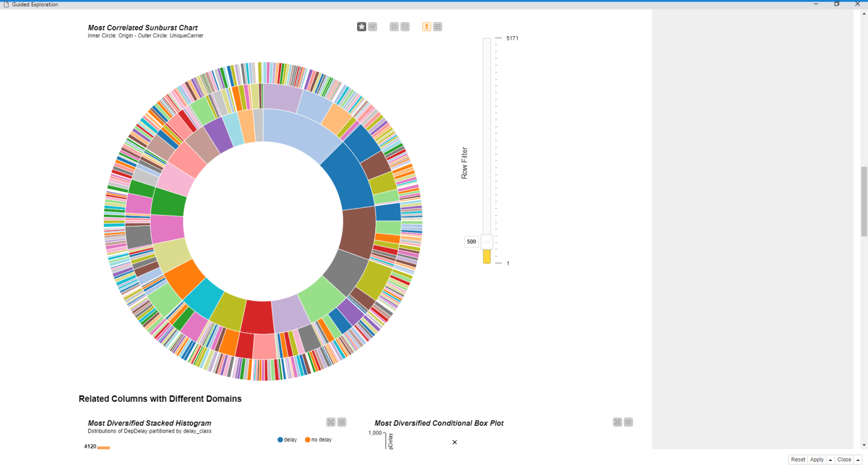Click the Row Filter slider handle
Screen dimensions: 868x470
click(487, 242)
